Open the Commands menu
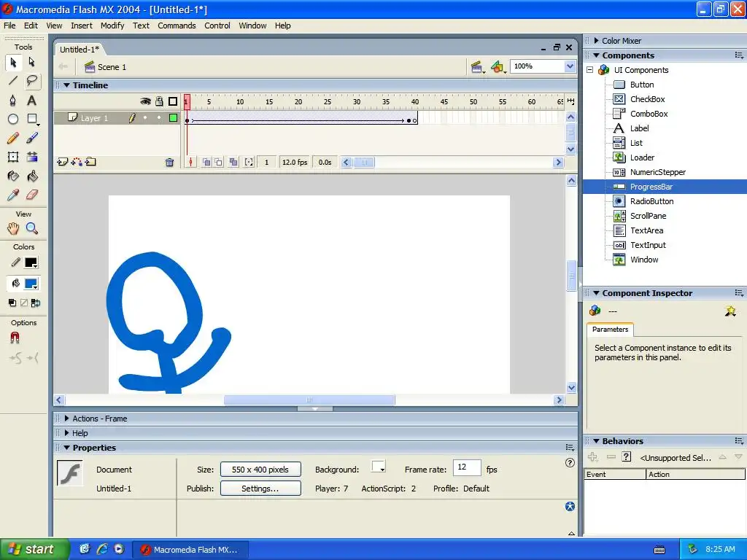This screenshot has height=560, width=747. pos(177,26)
